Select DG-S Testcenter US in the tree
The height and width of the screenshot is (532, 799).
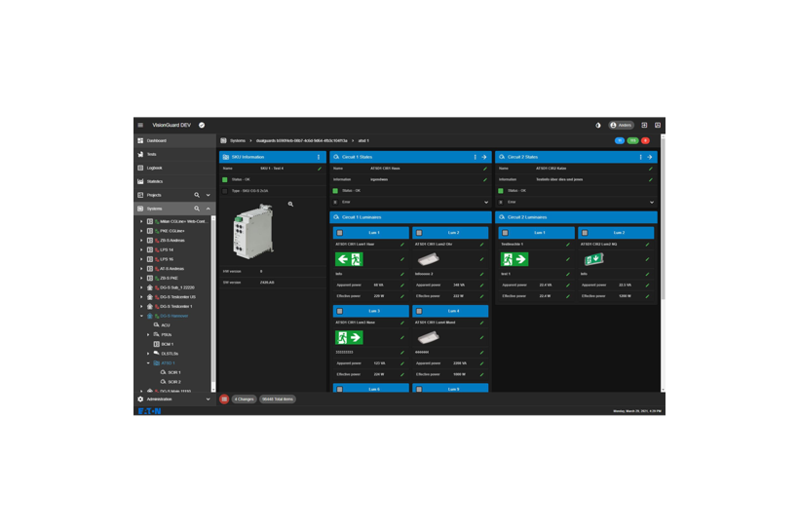(177, 297)
